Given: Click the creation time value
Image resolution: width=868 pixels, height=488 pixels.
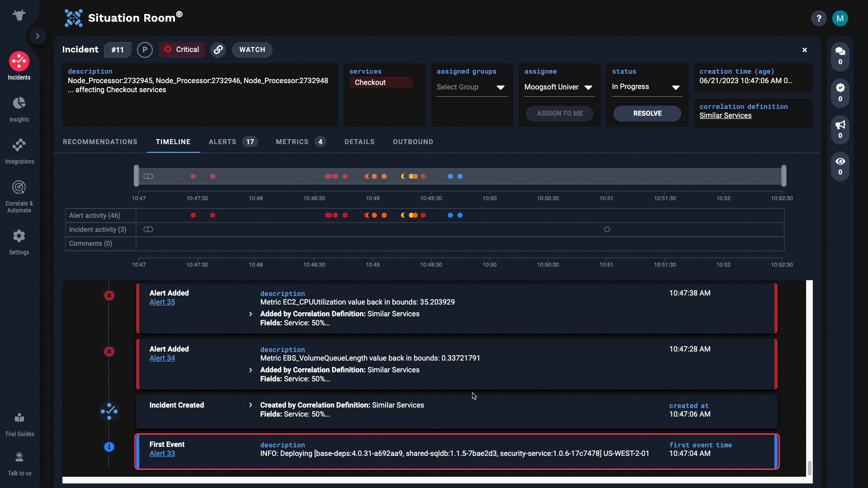Looking at the screenshot, I should (746, 81).
